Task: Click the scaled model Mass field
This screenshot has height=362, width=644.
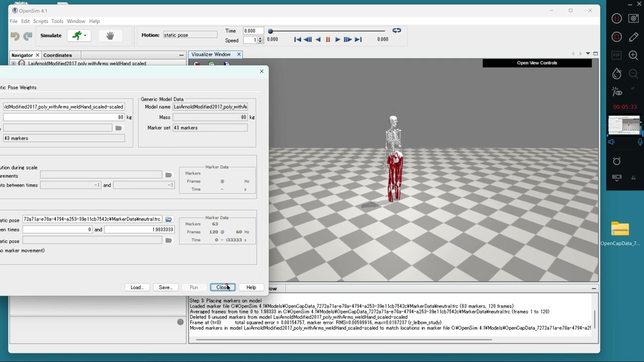Action: tap(63, 117)
